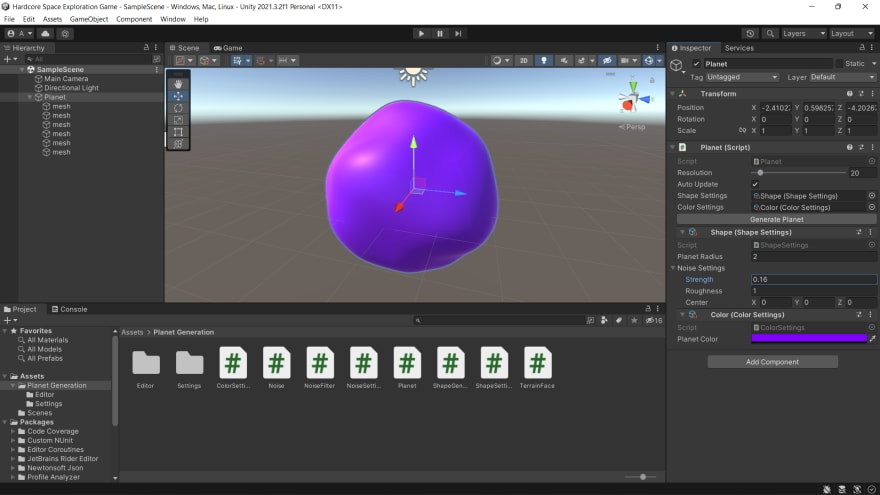Click the scene orientation gizmo

[634, 100]
